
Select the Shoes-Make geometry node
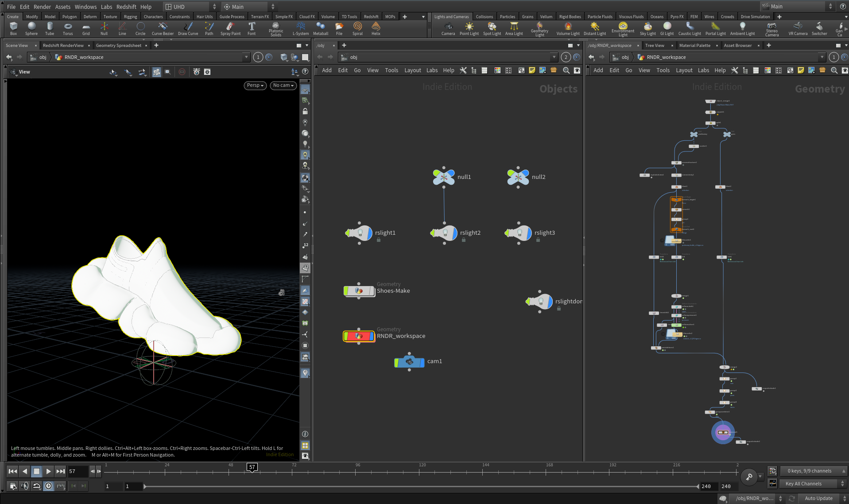pyautogui.click(x=359, y=291)
